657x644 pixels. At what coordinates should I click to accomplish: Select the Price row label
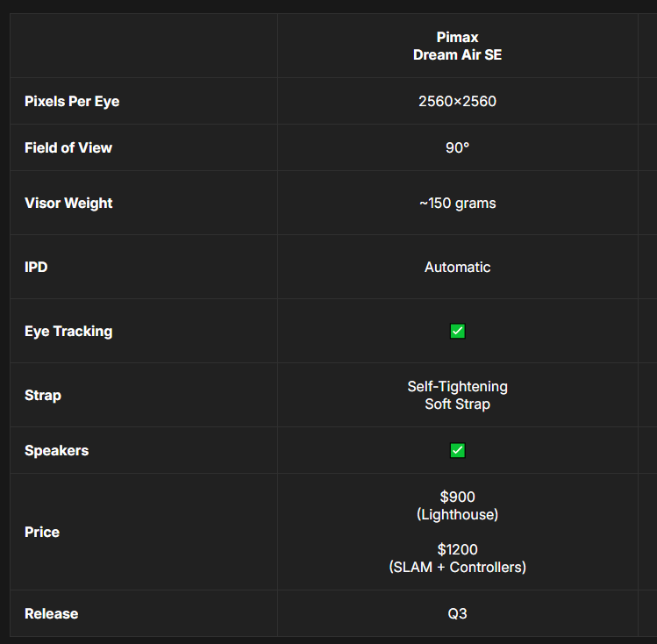[x=42, y=533]
